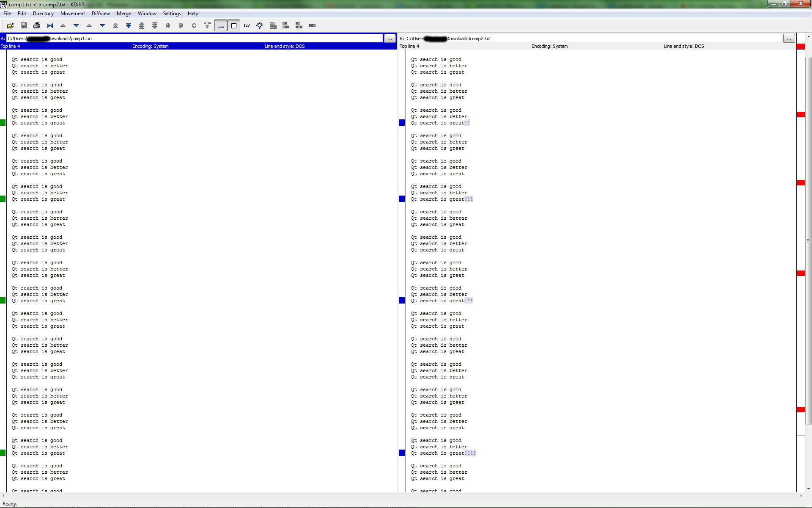
Task: Toggle auto-advance to next conflict
Action: click(x=207, y=25)
